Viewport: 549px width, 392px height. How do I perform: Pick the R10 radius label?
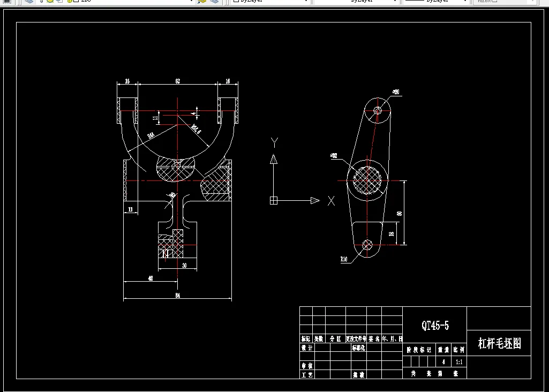(x=344, y=259)
